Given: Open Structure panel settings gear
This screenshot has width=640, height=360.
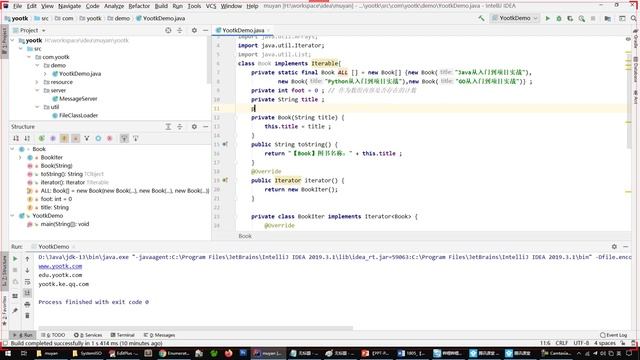Looking at the screenshot, I should pos(194,127).
